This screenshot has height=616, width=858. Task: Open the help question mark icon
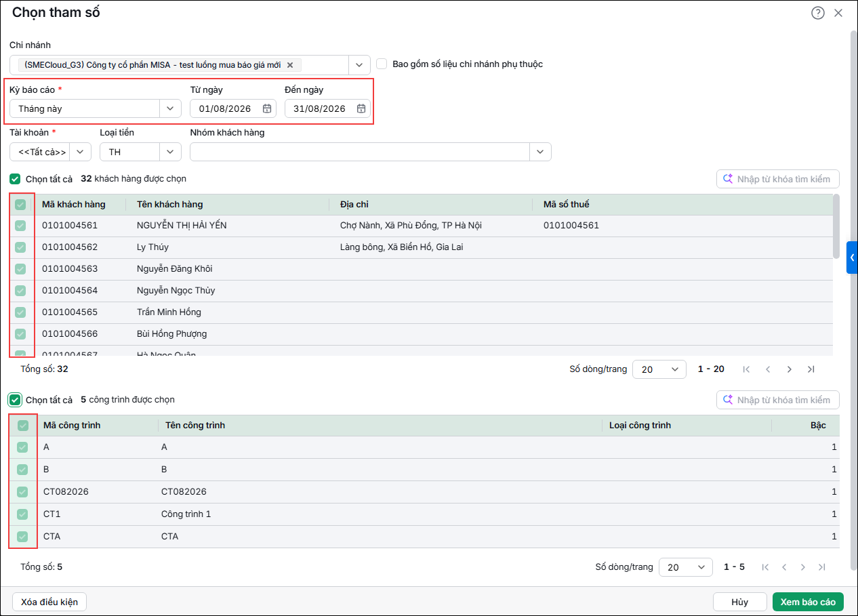coord(818,13)
